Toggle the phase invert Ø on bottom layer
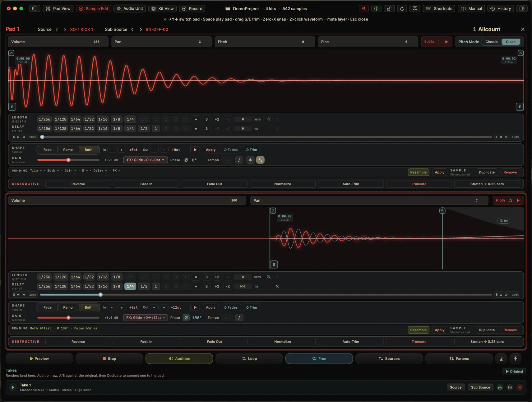Viewport: 532px width, 402px height. (x=186, y=318)
